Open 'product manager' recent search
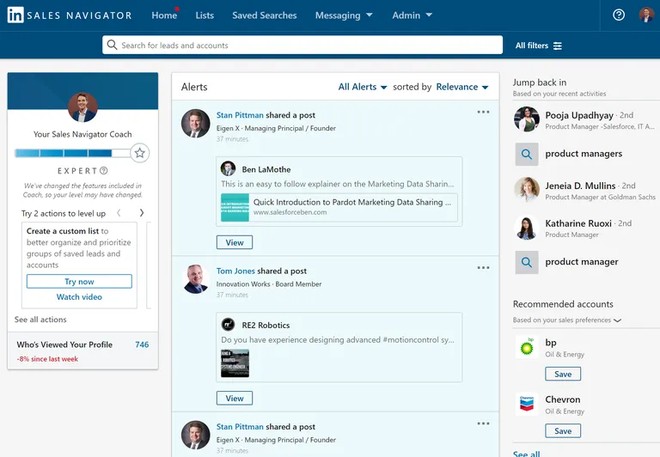 582,262
